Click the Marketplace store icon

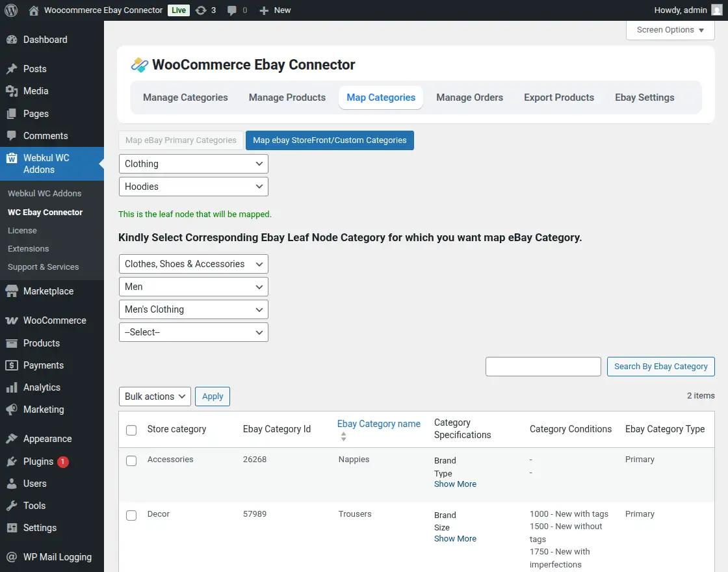click(x=12, y=291)
